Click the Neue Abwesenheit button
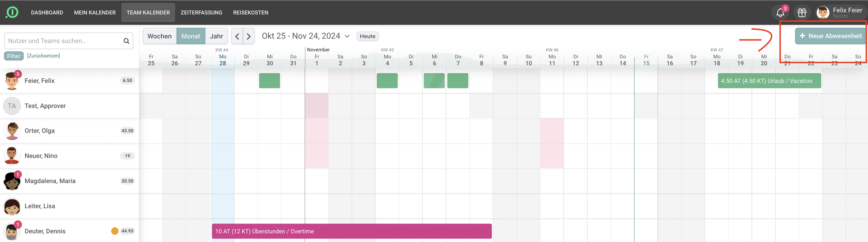 point(830,36)
